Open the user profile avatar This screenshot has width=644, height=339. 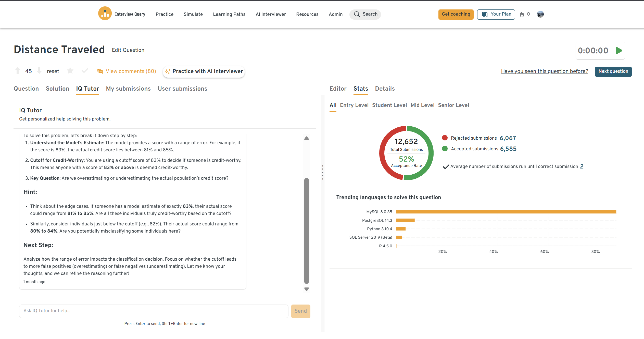click(540, 14)
